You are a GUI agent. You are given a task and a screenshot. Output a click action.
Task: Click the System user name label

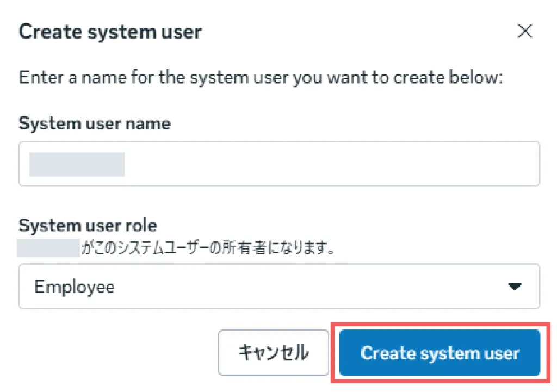[x=95, y=123]
